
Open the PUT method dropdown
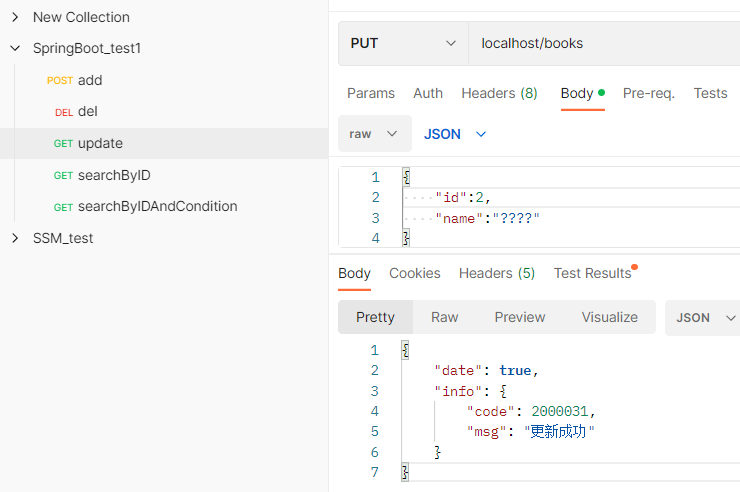pos(402,43)
